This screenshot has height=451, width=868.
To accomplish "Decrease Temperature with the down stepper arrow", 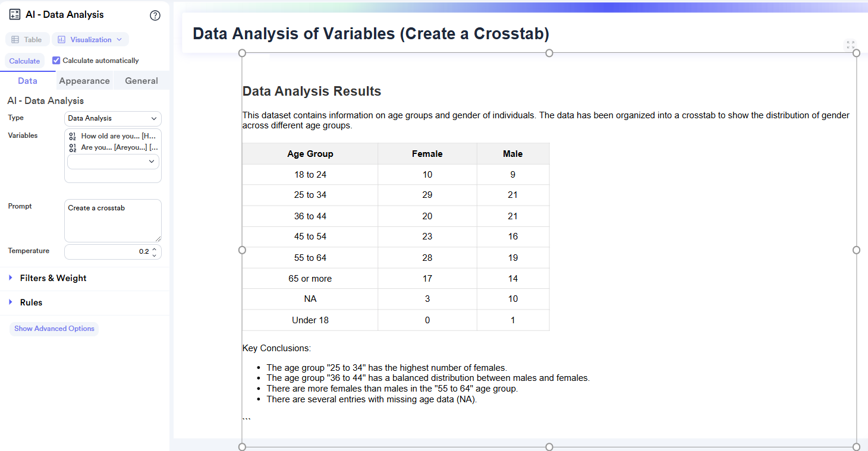I will tap(155, 256).
